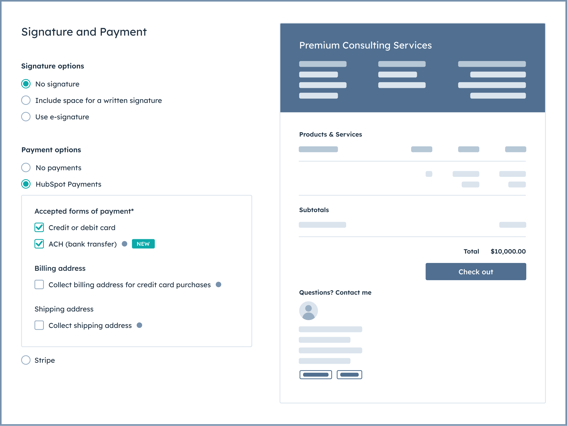Click the second smaller placeholder button under contact
The image size is (567, 426).
349,375
